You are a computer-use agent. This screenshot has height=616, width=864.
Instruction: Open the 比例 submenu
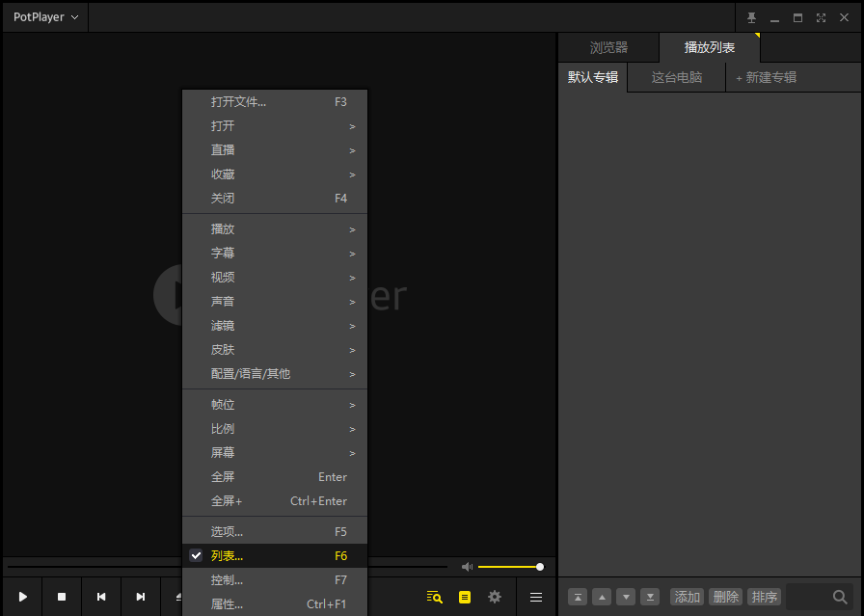coord(275,429)
